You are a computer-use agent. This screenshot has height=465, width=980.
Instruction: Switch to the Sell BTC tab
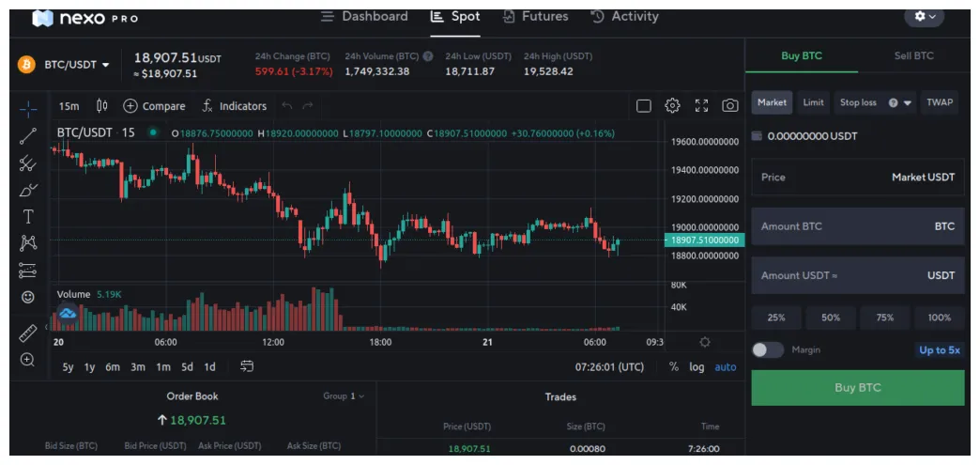(913, 55)
